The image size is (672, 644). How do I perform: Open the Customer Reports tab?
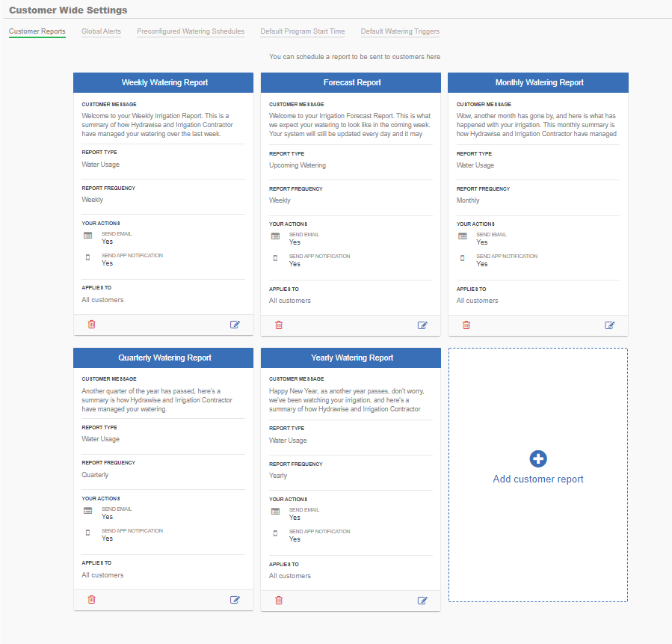coord(37,31)
